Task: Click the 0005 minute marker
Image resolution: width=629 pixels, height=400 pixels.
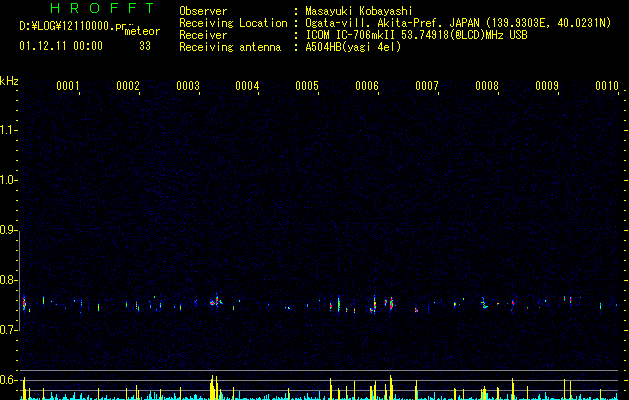Action: 307,86
